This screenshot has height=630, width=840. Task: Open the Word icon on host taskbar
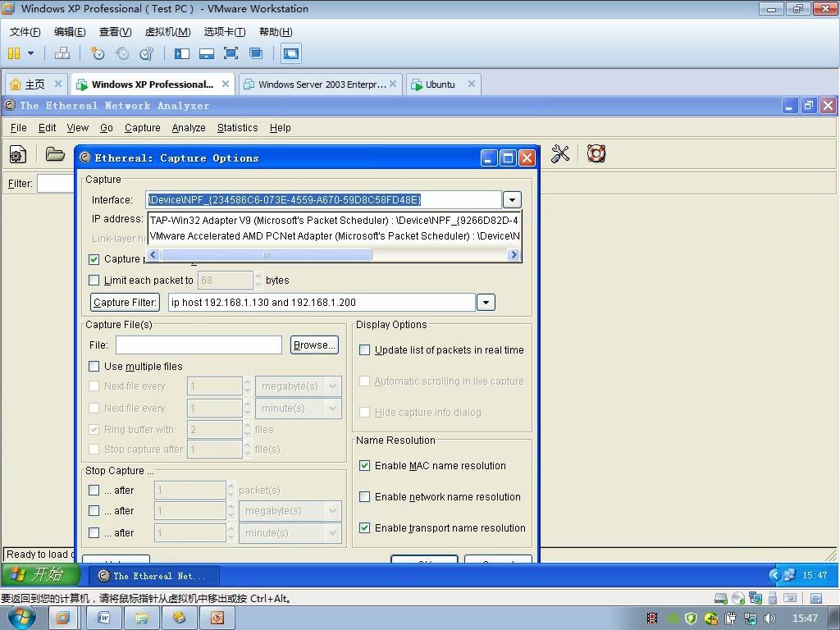[103, 619]
